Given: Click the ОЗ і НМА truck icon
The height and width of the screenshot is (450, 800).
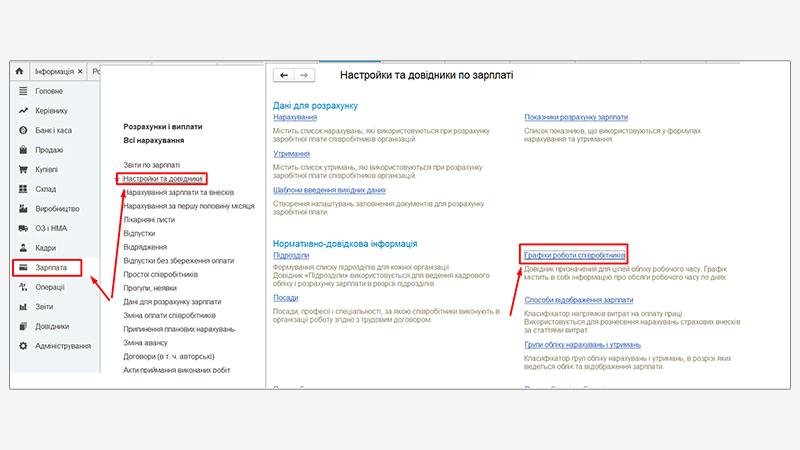Looking at the screenshot, I should pyautogui.click(x=22, y=229).
